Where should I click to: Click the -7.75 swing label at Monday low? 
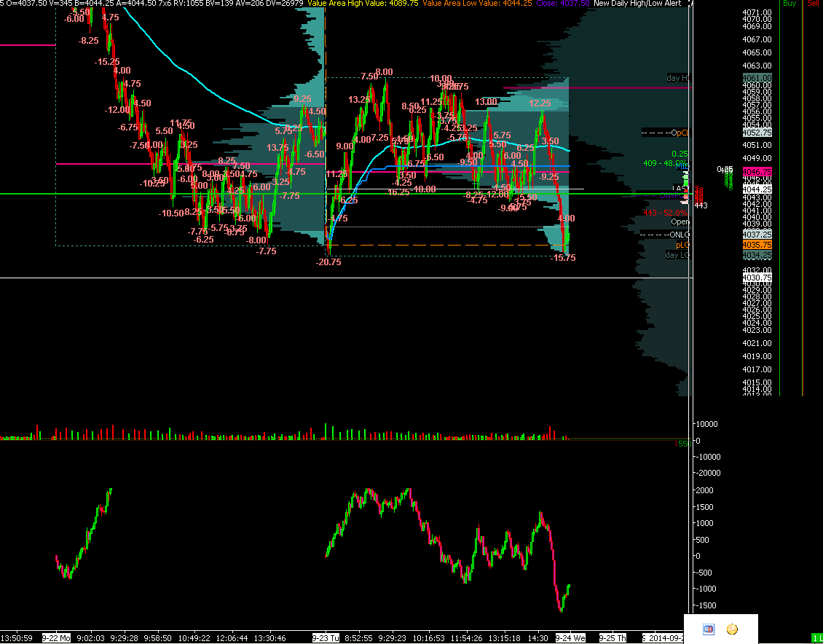266,251
